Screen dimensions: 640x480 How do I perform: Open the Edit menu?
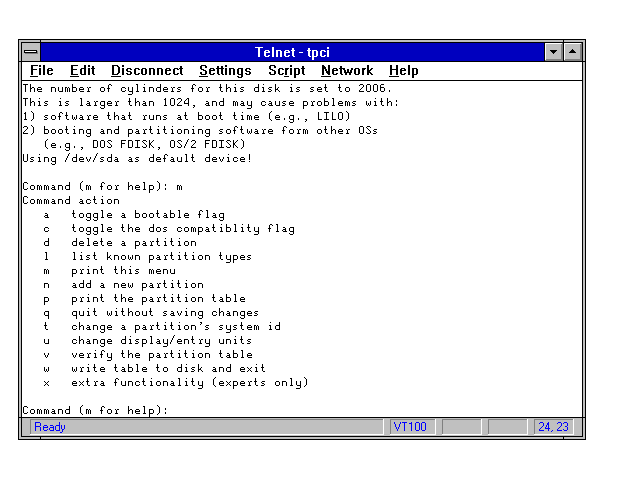[82, 71]
